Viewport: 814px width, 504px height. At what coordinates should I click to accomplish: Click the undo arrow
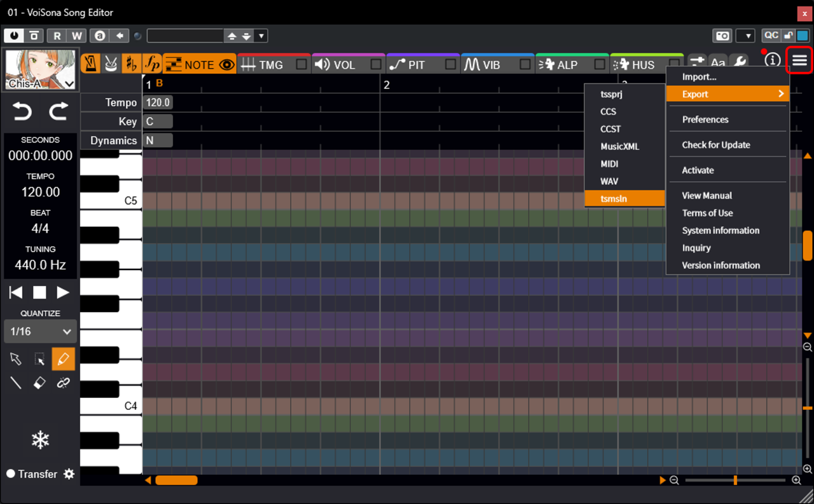[x=22, y=112]
